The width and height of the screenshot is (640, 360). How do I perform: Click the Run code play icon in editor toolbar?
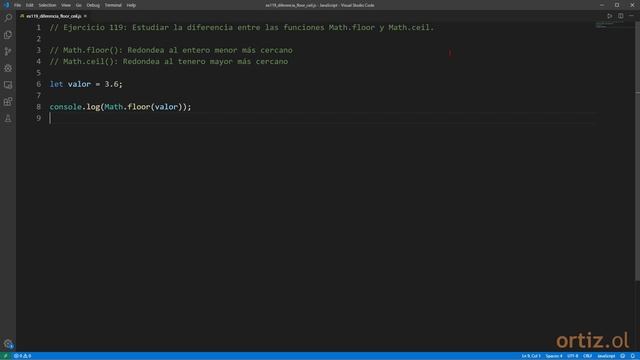point(609,16)
